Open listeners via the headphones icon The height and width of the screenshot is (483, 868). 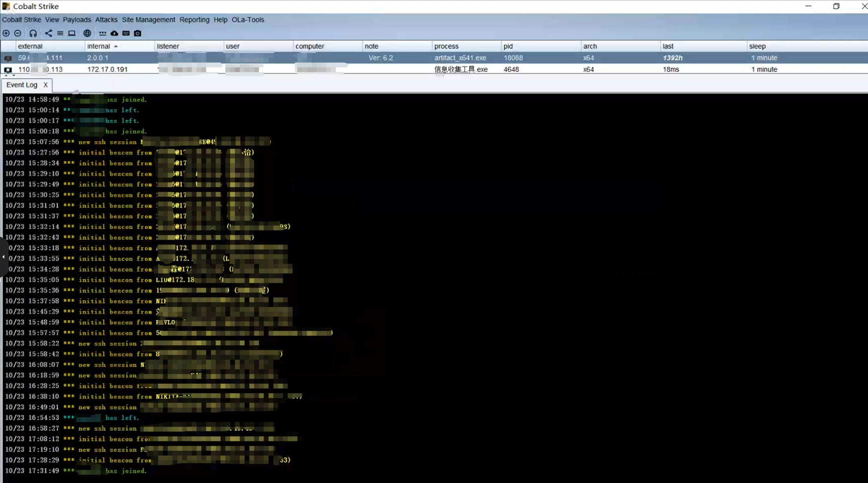(x=33, y=33)
